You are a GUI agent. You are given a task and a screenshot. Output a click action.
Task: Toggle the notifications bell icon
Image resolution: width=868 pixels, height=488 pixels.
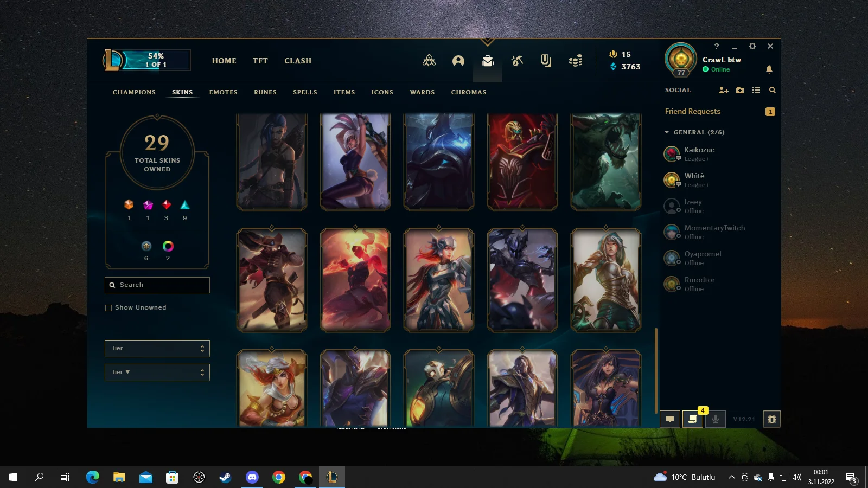(769, 69)
